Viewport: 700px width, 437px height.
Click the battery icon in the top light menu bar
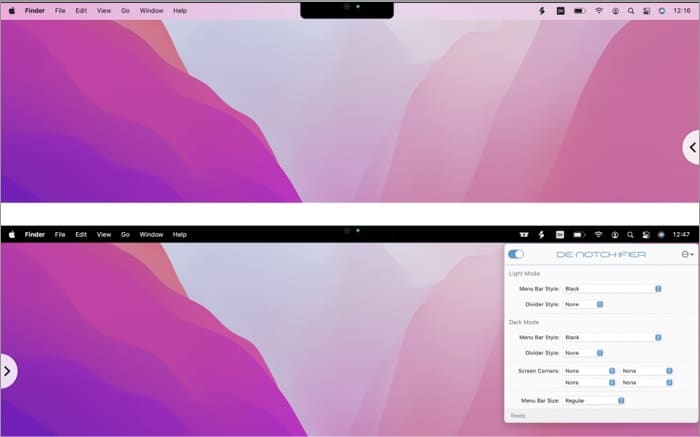(578, 10)
